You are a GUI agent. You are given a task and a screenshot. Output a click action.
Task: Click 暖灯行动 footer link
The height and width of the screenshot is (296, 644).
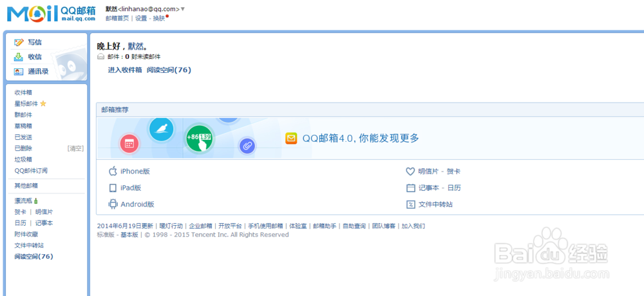(x=171, y=226)
